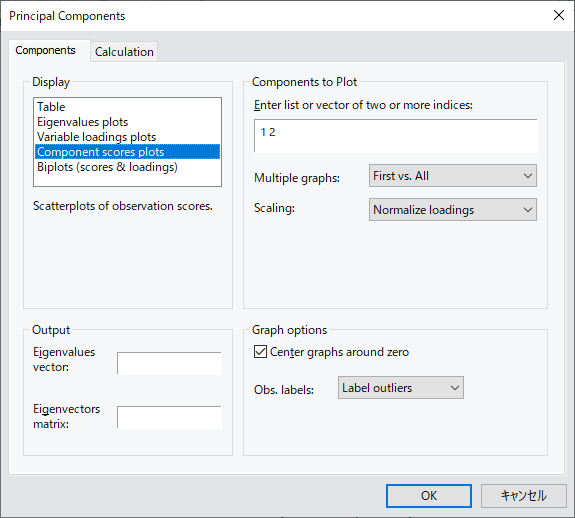Switch to the Calculation tab
Screen dimensions: 575x518
pos(124,52)
